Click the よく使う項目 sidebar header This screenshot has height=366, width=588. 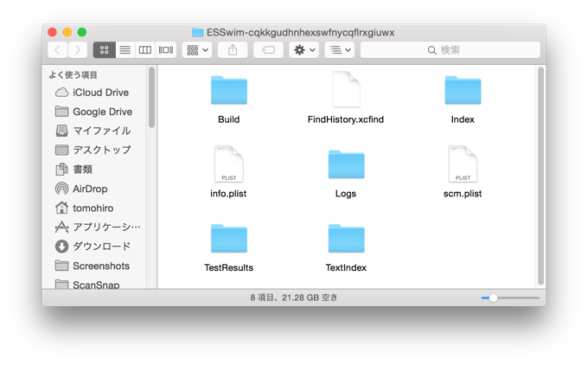[x=73, y=75]
